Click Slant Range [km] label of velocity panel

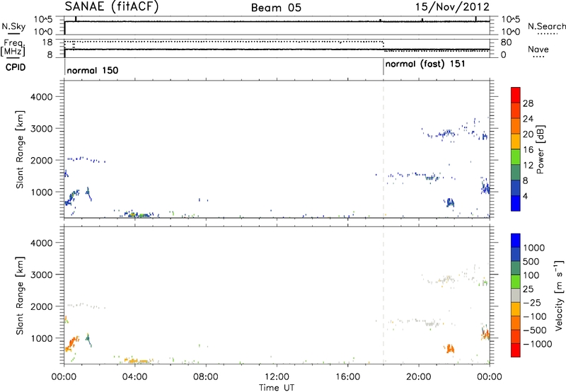[x=20, y=295]
